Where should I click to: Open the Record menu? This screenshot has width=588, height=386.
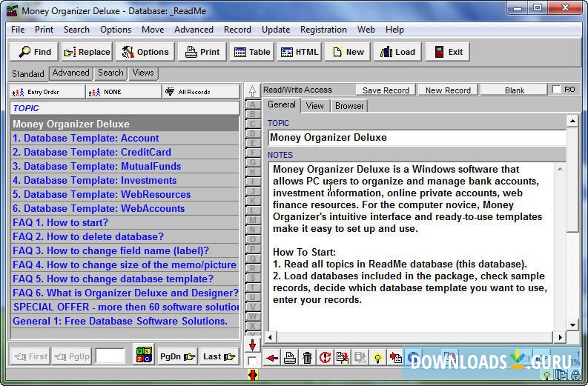237,30
